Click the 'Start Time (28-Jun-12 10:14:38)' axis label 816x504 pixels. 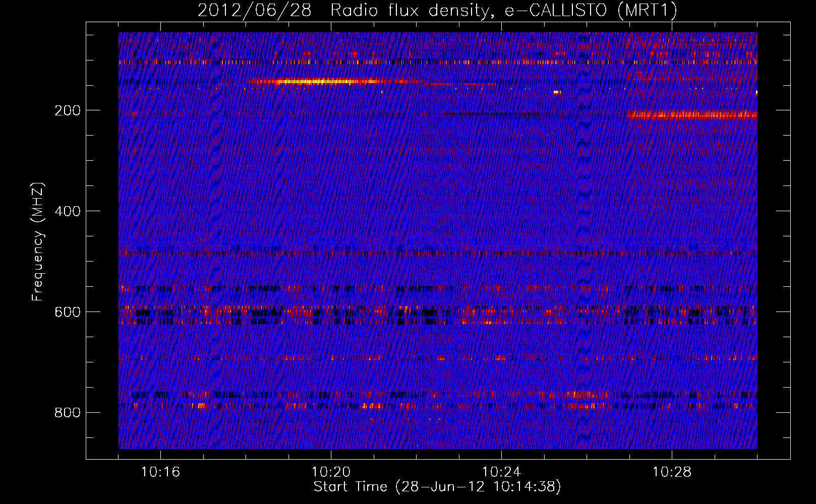(x=437, y=487)
